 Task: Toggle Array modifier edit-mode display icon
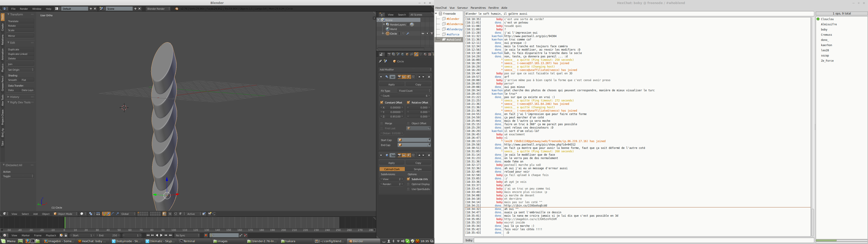(x=409, y=77)
